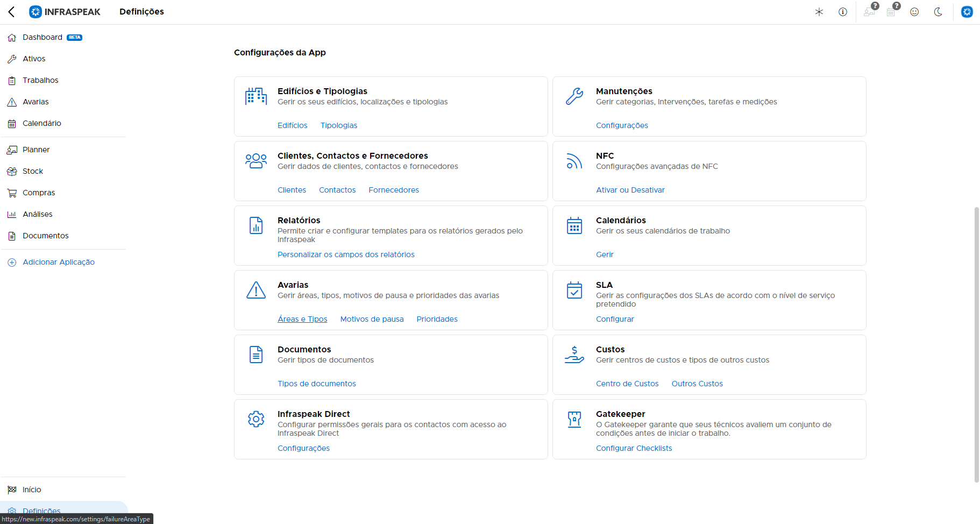Click the Clientes, Contactos e Fornecedores people icon
The image size is (980, 524).
pyautogui.click(x=256, y=161)
